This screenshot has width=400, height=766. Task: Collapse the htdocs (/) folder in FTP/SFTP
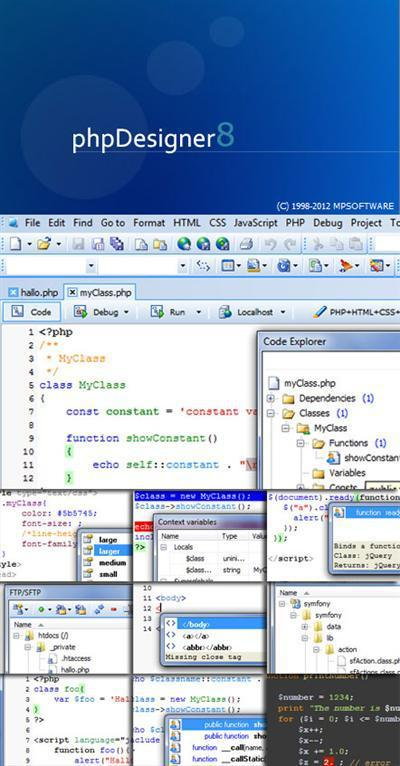16,636
